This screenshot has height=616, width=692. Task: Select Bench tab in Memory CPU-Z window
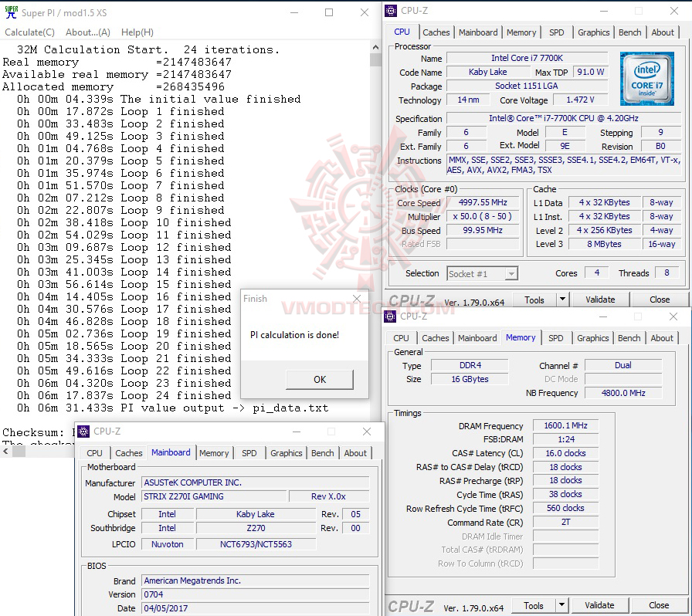pos(629,338)
